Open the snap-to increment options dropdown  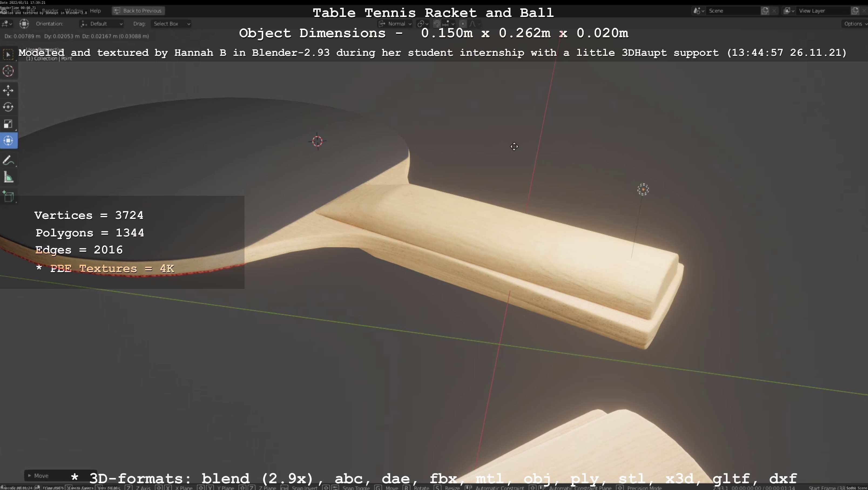coord(448,23)
